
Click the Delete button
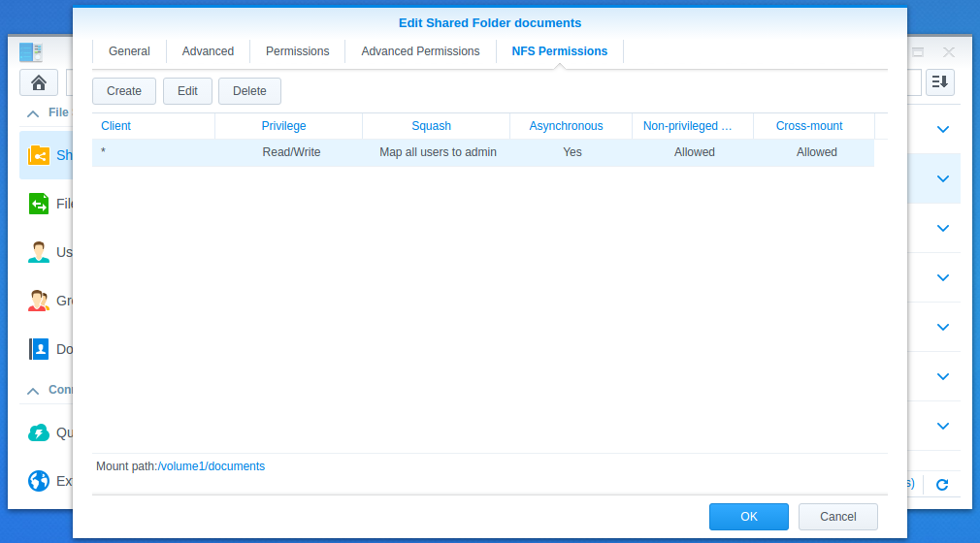point(249,91)
